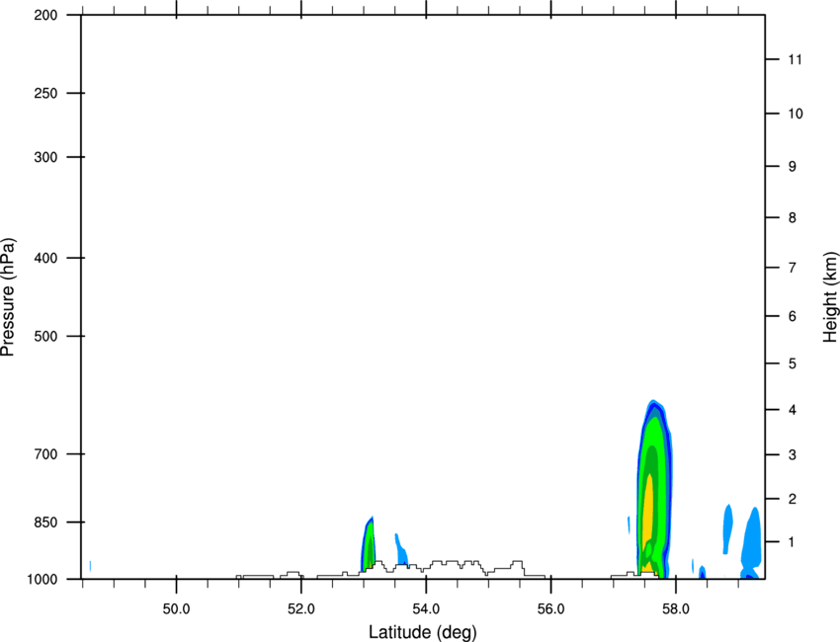Click the 56.0 latitude tick label
The width and height of the screenshot is (840, 642).
tap(551, 609)
